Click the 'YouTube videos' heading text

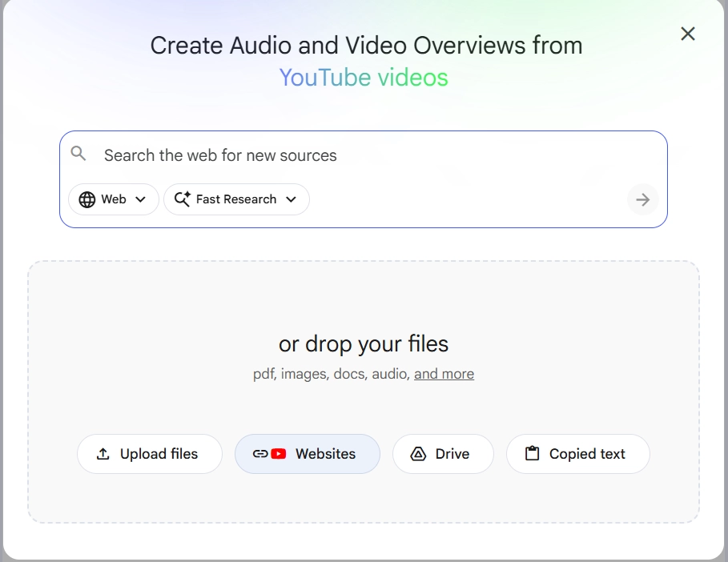tap(364, 78)
